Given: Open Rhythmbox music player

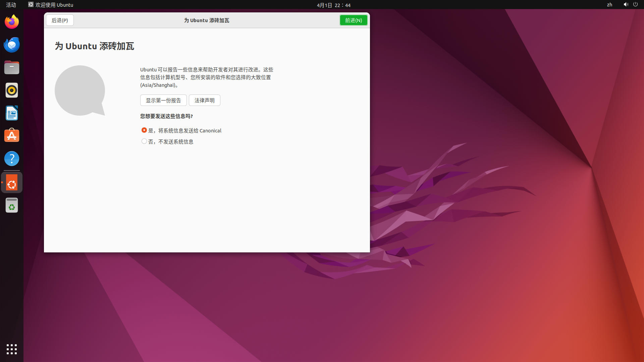Looking at the screenshot, I should [12, 90].
